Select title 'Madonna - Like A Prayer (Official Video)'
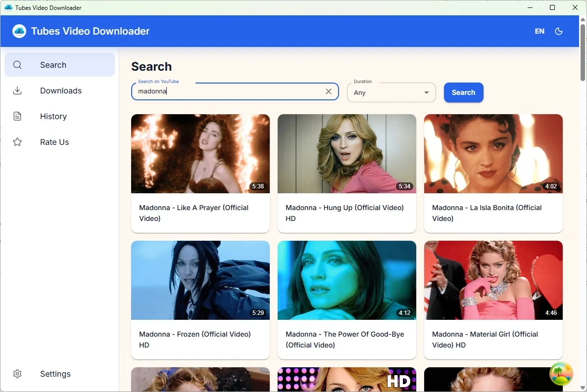Image resolution: width=587 pixels, height=392 pixels. pos(194,213)
